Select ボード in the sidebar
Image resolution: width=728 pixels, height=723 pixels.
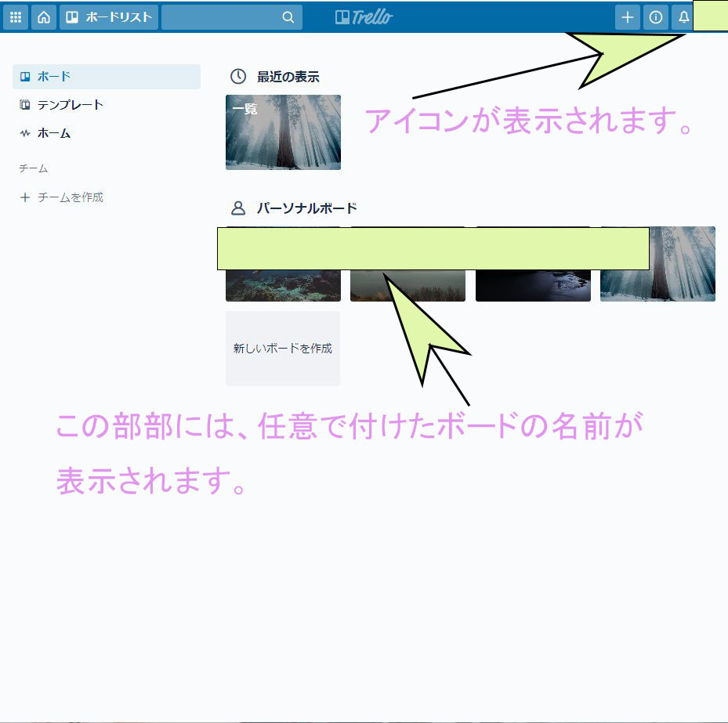[107, 77]
